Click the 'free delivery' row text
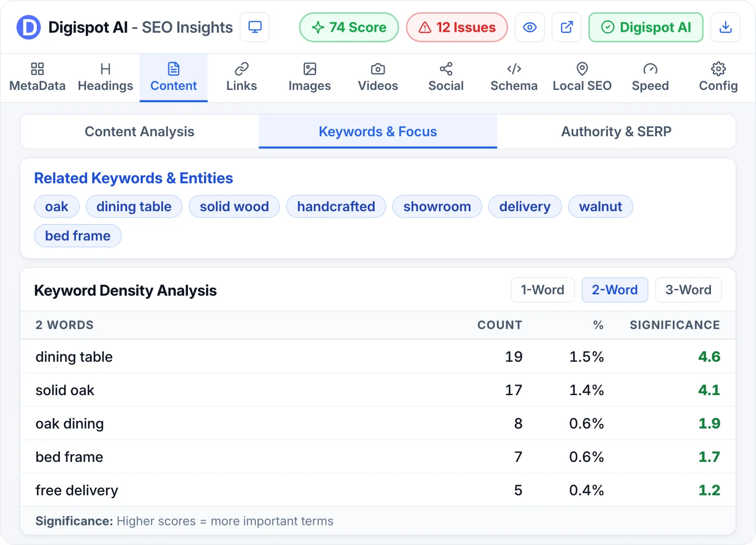 tap(77, 490)
